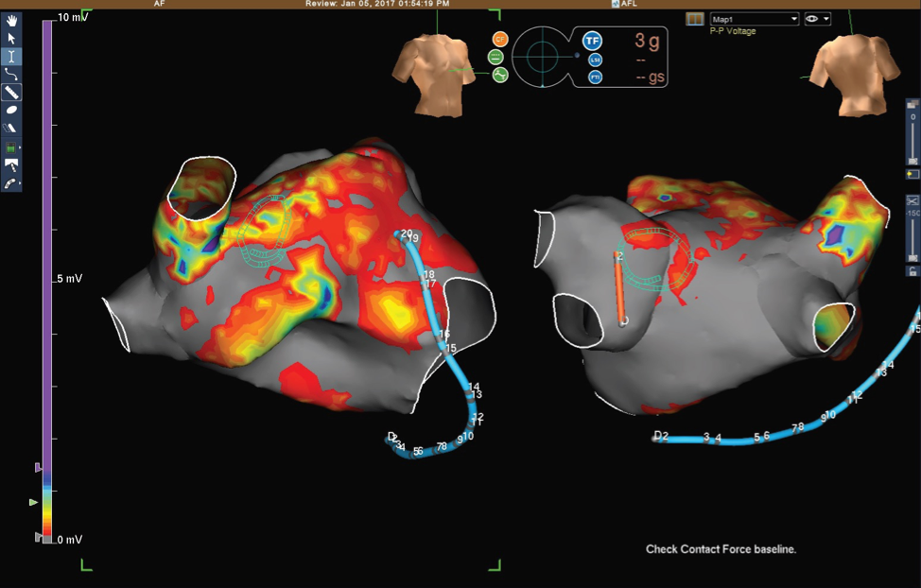Expand the eye visibility options dropdown
Viewport: 921px width, 588px height.
[826, 19]
